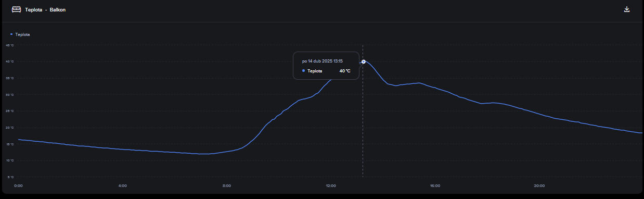This screenshot has width=644, height=199.
Task: Click the 20 °C y-axis label
Action: (x=9, y=128)
